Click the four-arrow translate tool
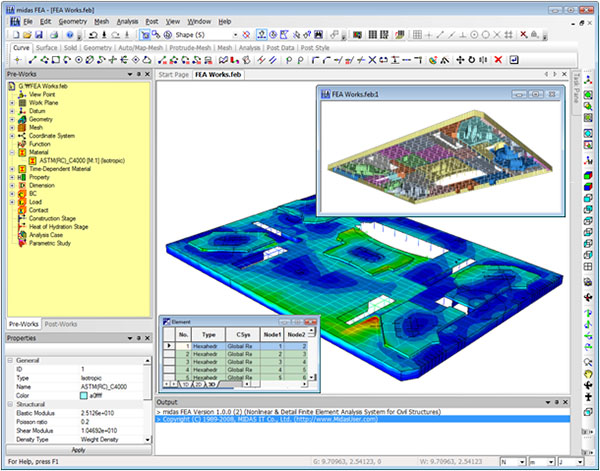The image size is (600, 471). click(460, 60)
